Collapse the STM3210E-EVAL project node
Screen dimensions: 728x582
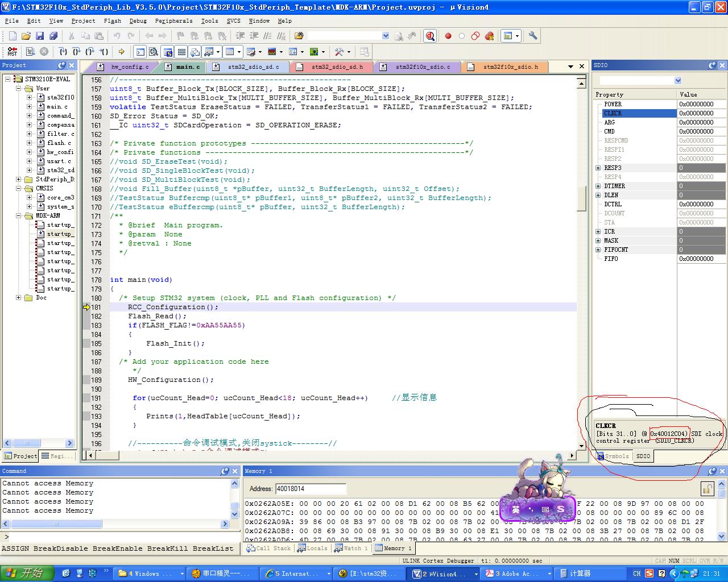(8, 79)
